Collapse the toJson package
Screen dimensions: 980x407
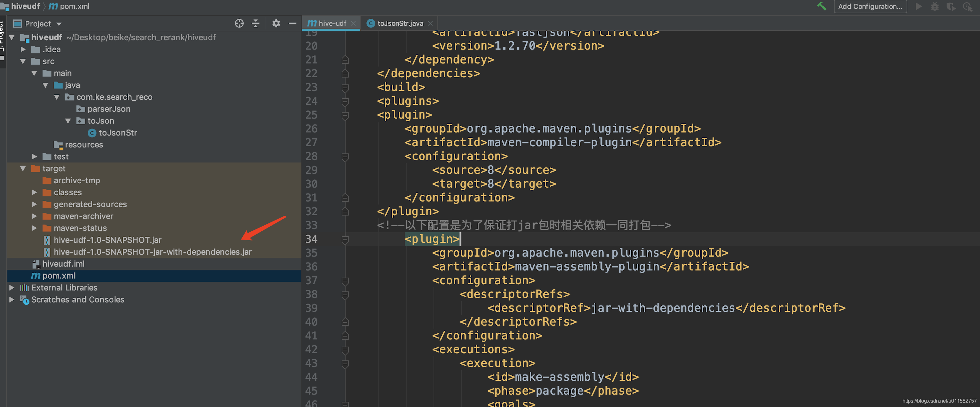coord(68,121)
